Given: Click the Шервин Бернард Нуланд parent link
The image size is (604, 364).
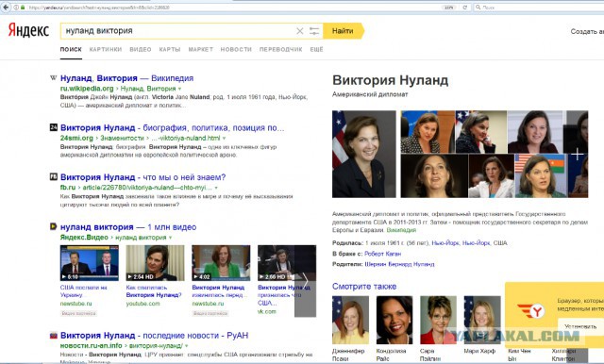Looking at the screenshot, I should 399,264.
